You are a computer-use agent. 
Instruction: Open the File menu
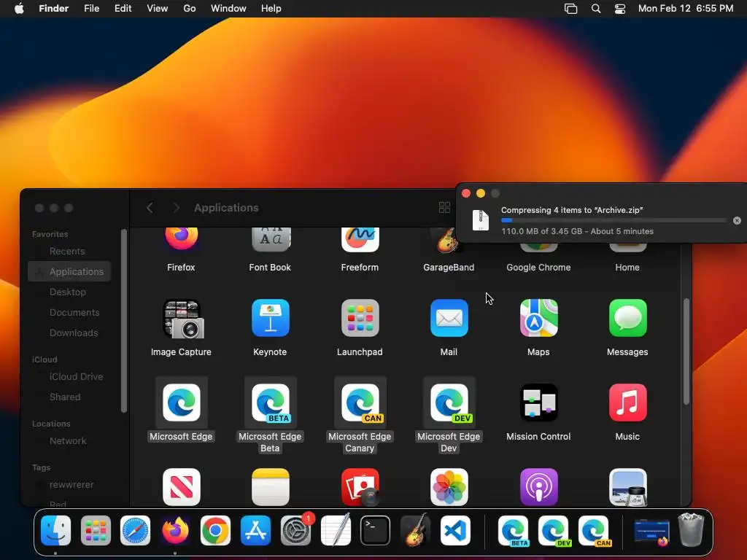pyautogui.click(x=91, y=9)
